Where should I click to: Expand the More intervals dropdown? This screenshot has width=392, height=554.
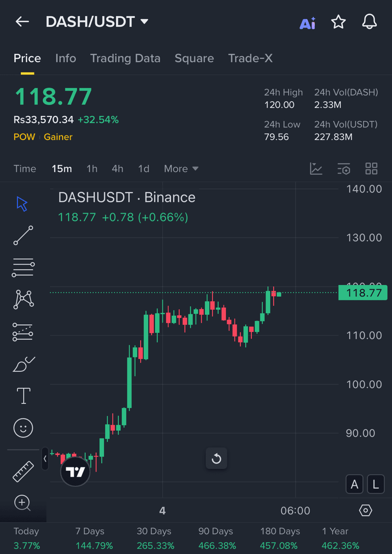[x=181, y=169]
